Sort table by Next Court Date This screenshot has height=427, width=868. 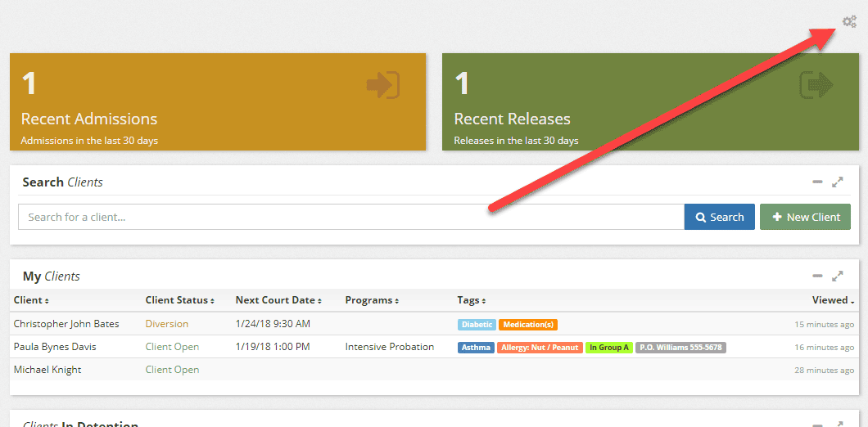pyautogui.click(x=278, y=300)
